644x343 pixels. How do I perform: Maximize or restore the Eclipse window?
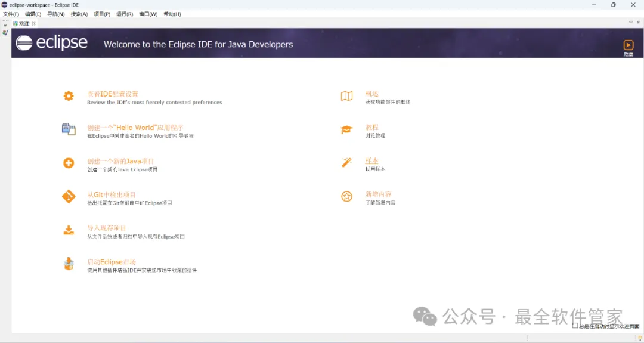click(x=613, y=5)
